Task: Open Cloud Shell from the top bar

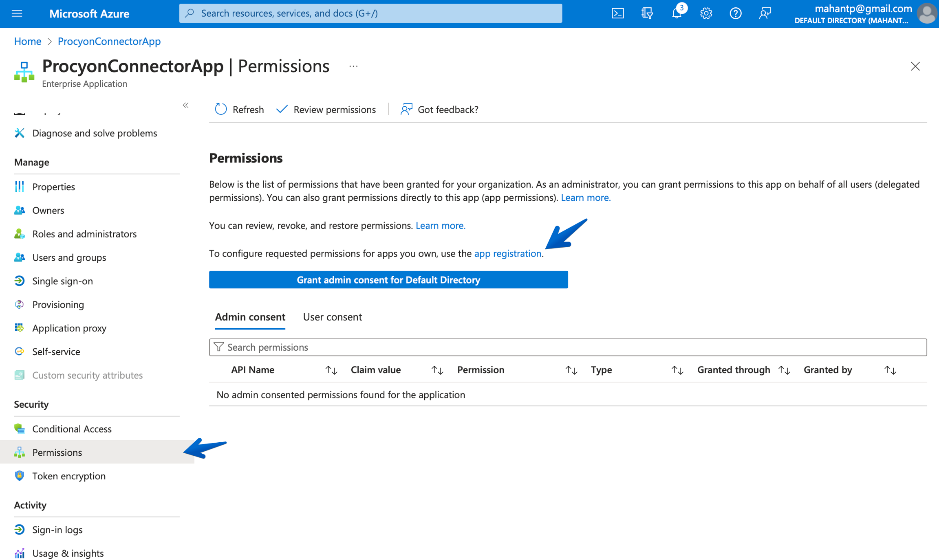Action: coord(618,13)
